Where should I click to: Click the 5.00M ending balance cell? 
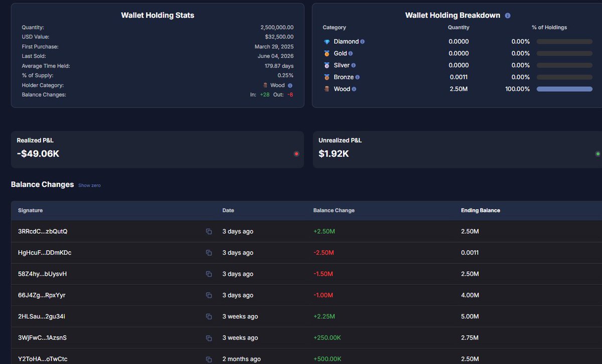click(470, 317)
